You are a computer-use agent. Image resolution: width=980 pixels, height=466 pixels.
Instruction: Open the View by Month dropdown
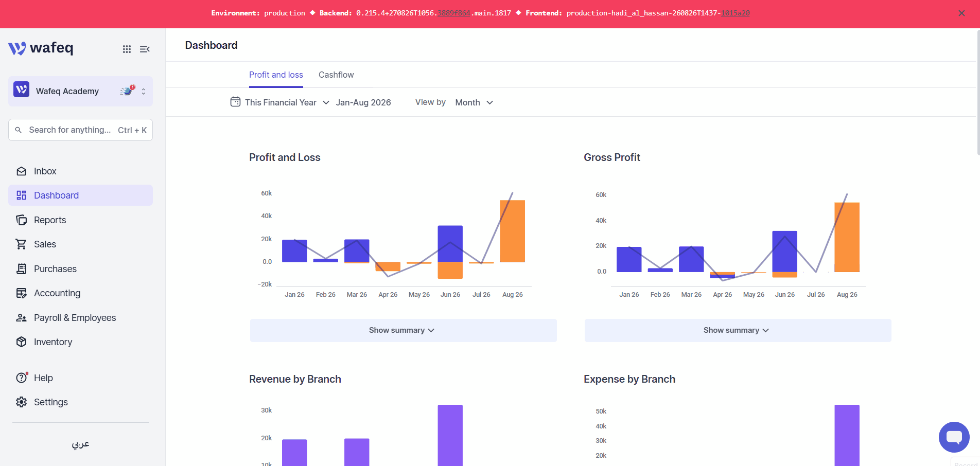click(474, 102)
